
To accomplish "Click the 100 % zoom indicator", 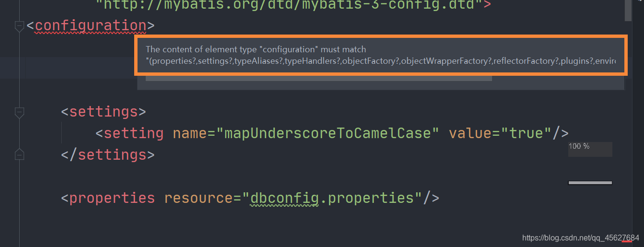I will (590, 149).
